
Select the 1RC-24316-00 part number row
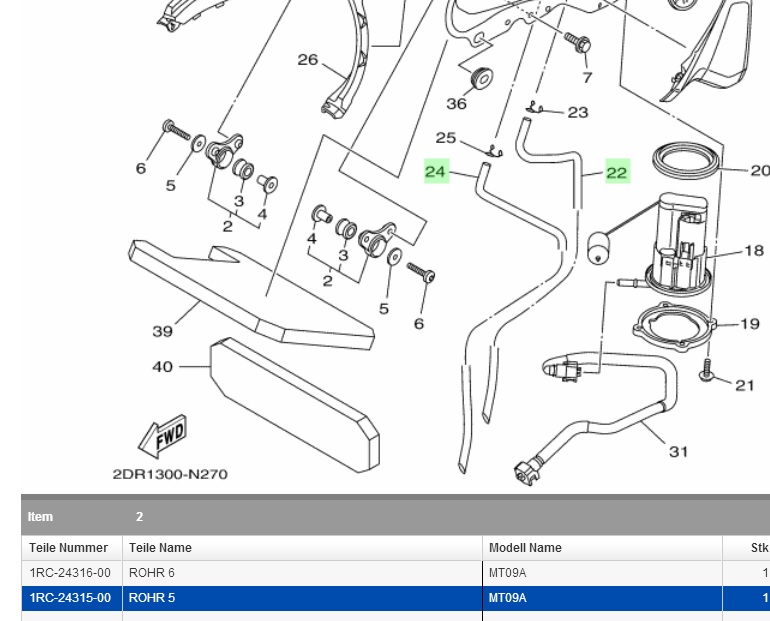coord(70,574)
